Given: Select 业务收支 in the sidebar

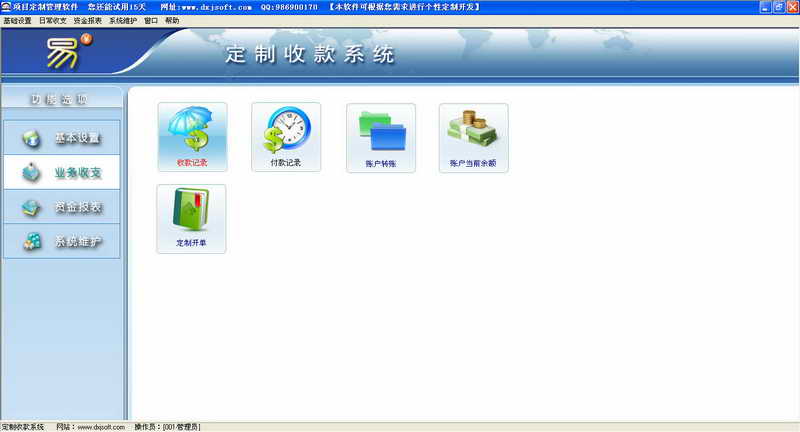Looking at the screenshot, I should (x=62, y=172).
